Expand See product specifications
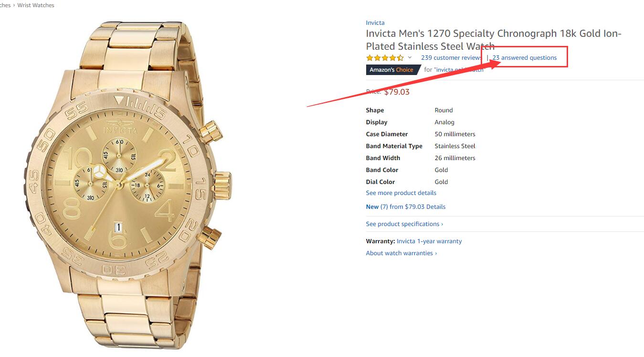Image resolution: width=644 pixels, height=357 pixels. point(404,224)
